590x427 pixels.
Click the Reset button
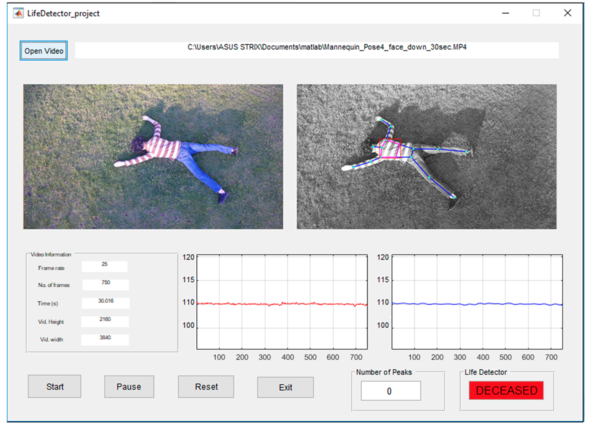point(206,386)
